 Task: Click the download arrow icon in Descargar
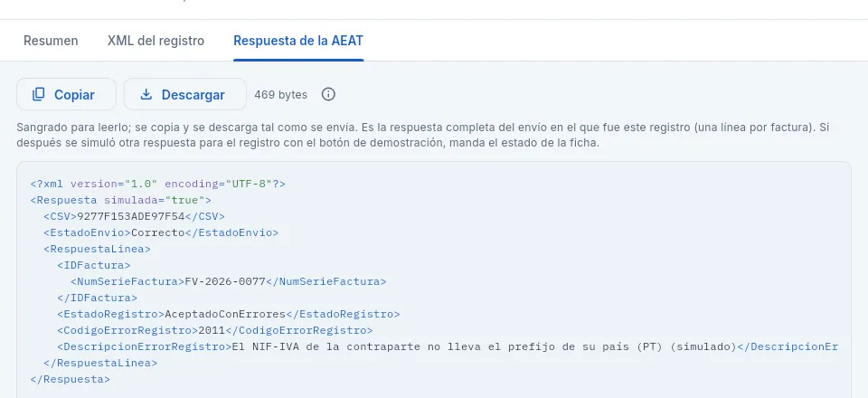click(x=146, y=94)
